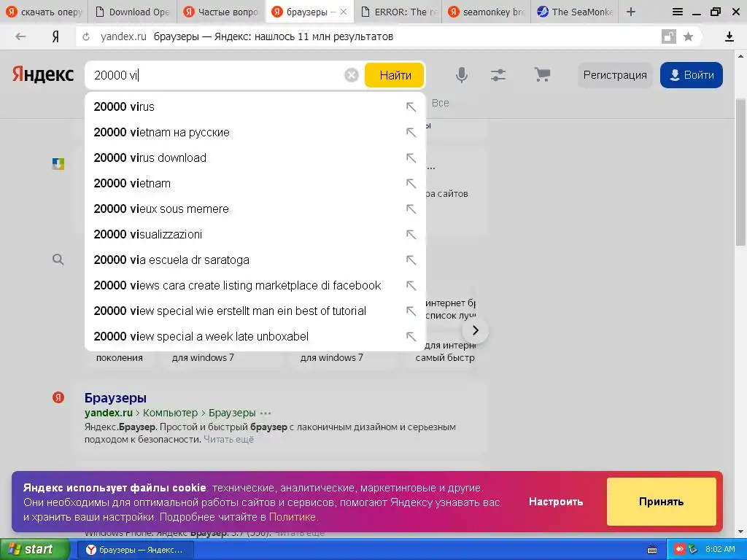
Task: Open the Браузеры result title link
Action: click(115, 397)
